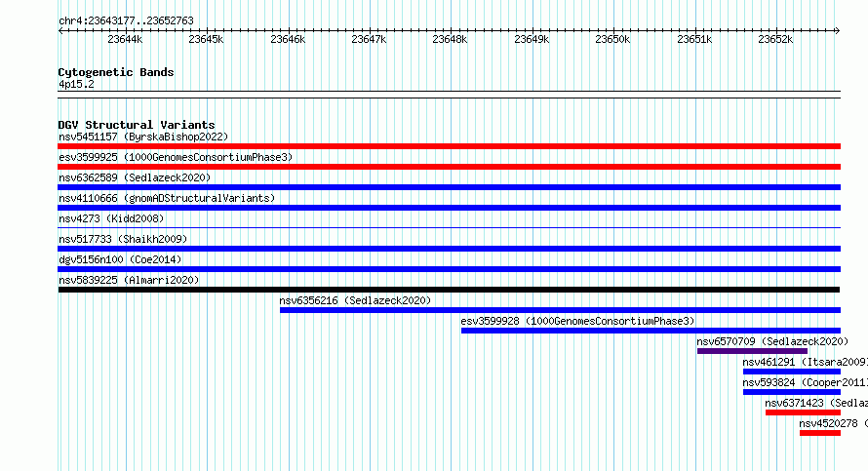Select the red bar under nsv4520278
Viewport: 868px width, 471px height.
[820, 433]
